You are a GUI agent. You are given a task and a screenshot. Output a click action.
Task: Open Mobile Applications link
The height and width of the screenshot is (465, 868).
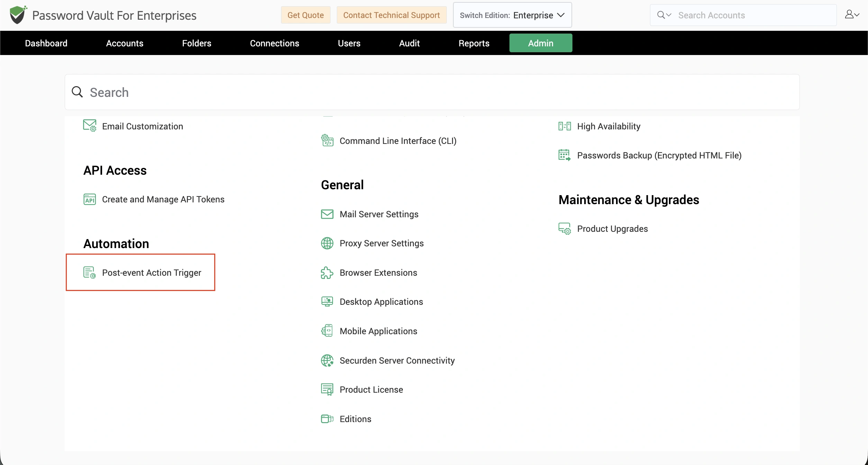pos(378,331)
